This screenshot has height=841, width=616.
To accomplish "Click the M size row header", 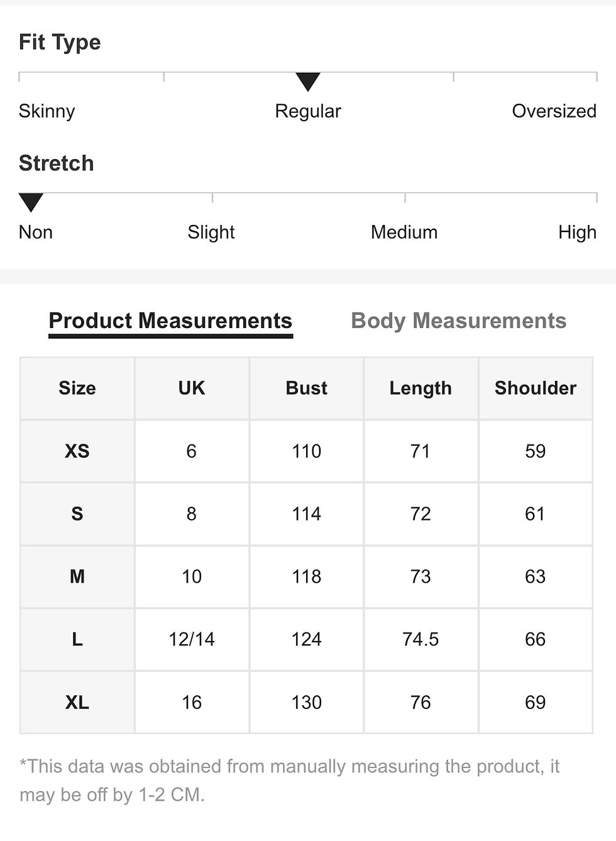I will [x=77, y=576].
